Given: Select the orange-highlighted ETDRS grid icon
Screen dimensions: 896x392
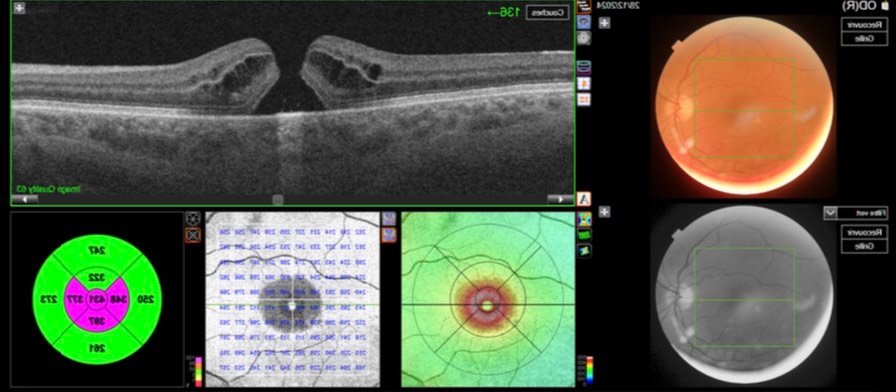Looking at the screenshot, I should coord(193,234).
